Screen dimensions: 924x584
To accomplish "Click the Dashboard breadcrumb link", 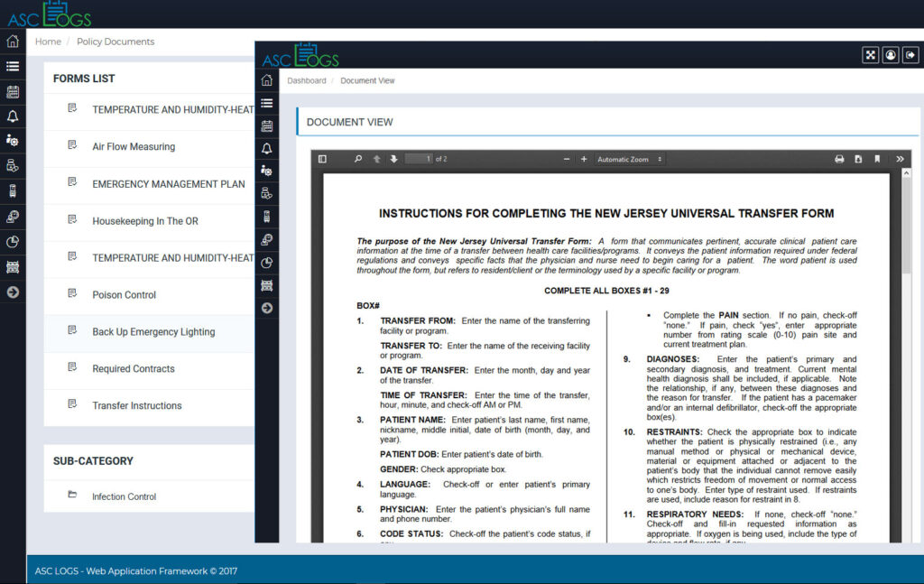I will point(307,80).
